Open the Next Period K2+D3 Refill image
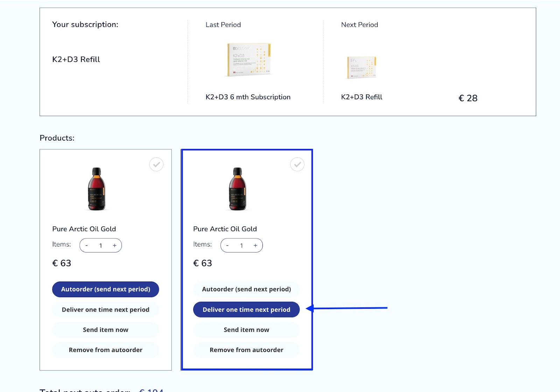Viewport: 560px width, 392px height. [362, 67]
